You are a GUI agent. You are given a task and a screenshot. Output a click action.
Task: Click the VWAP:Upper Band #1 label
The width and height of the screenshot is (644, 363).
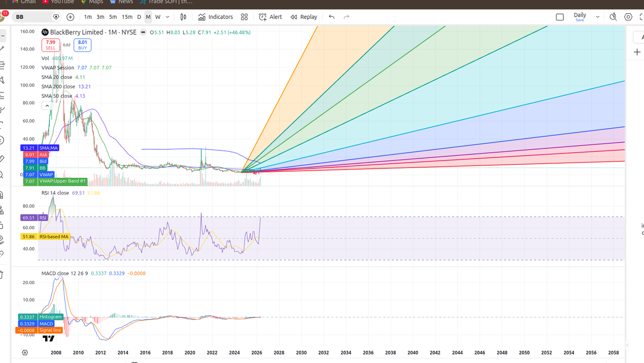click(x=54, y=181)
